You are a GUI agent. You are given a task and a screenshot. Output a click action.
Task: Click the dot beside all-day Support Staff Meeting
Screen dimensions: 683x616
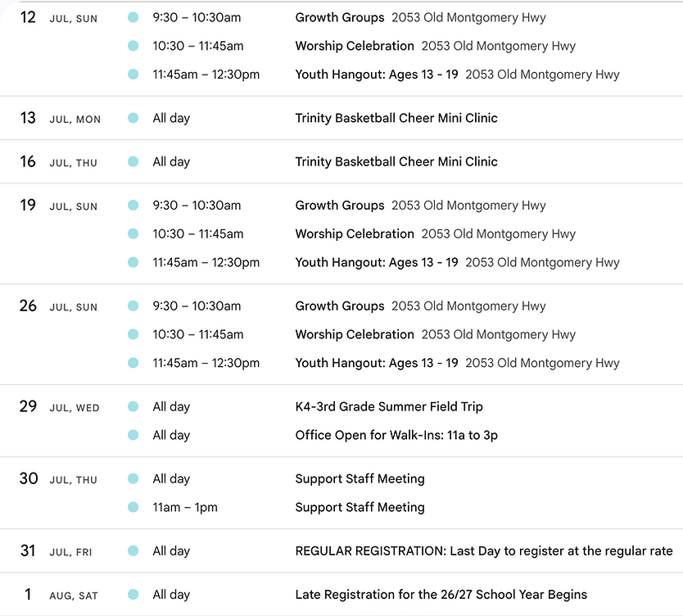(133, 478)
